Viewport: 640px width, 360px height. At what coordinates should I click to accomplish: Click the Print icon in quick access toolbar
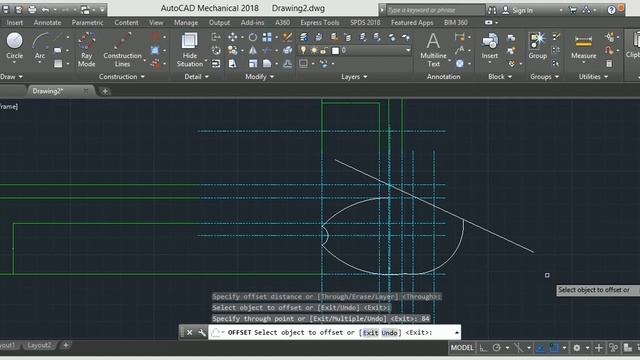point(32,9)
